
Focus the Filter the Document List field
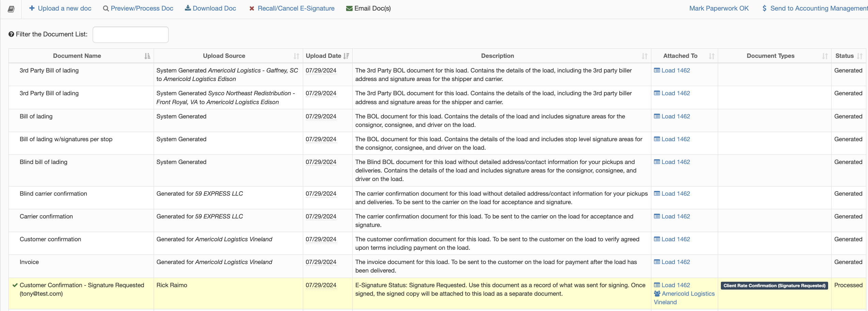pyautogui.click(x=130, y=35)
